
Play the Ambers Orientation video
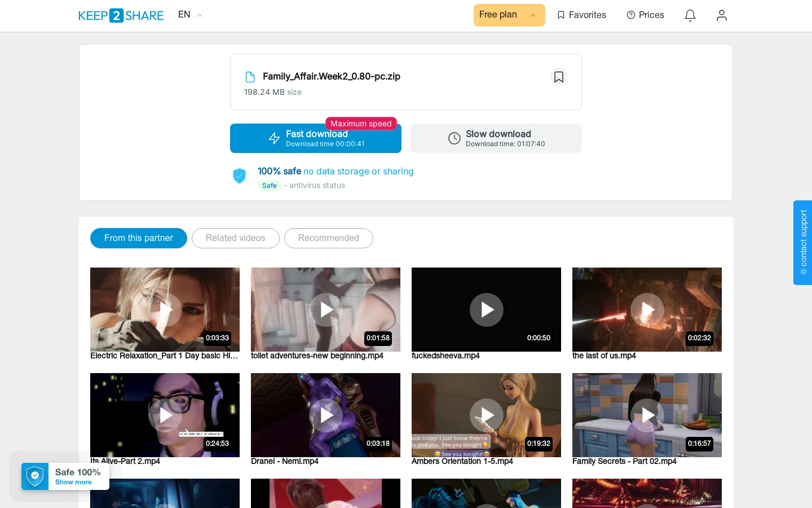(x=487, y=415)
